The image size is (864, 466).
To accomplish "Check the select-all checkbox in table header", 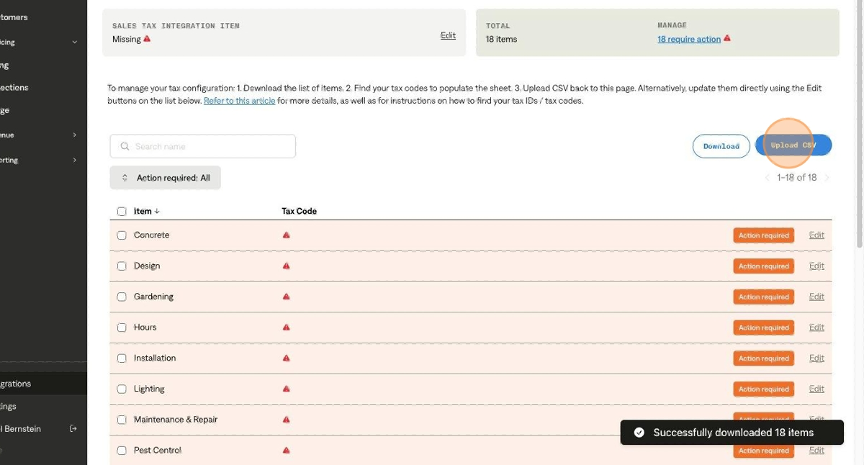I will pos(122,212).
